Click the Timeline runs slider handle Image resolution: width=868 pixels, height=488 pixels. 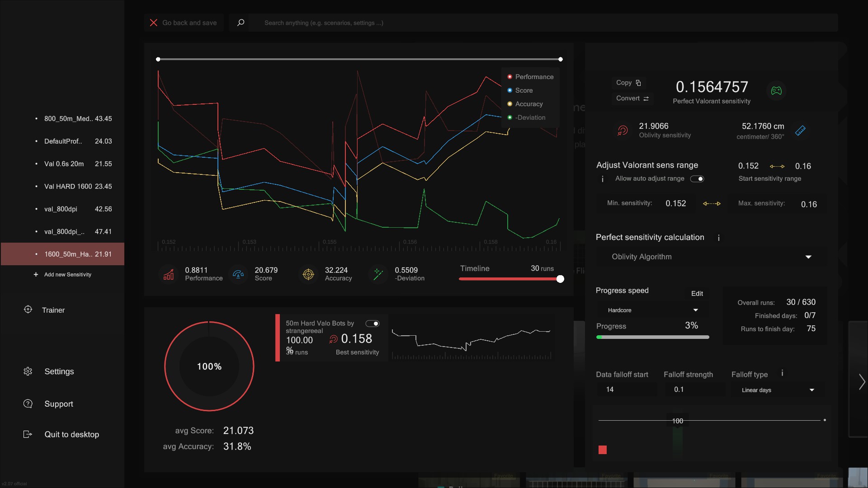pos(560,279)
